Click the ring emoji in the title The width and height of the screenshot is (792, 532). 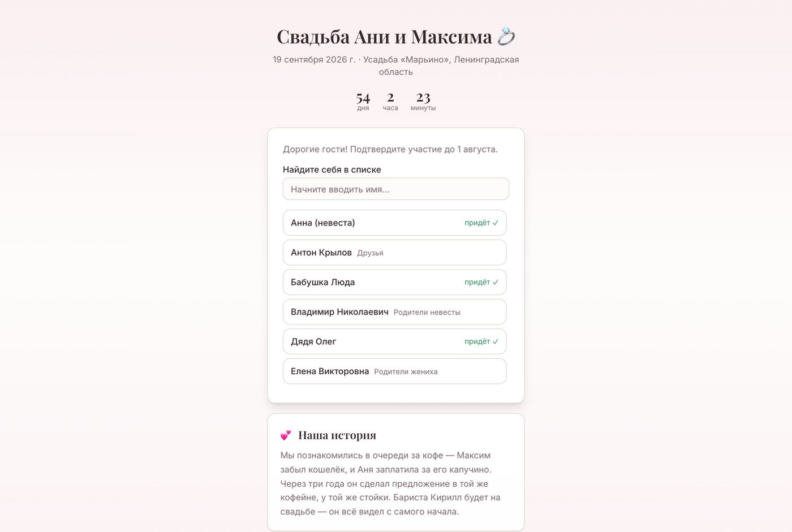click(506, 37)
